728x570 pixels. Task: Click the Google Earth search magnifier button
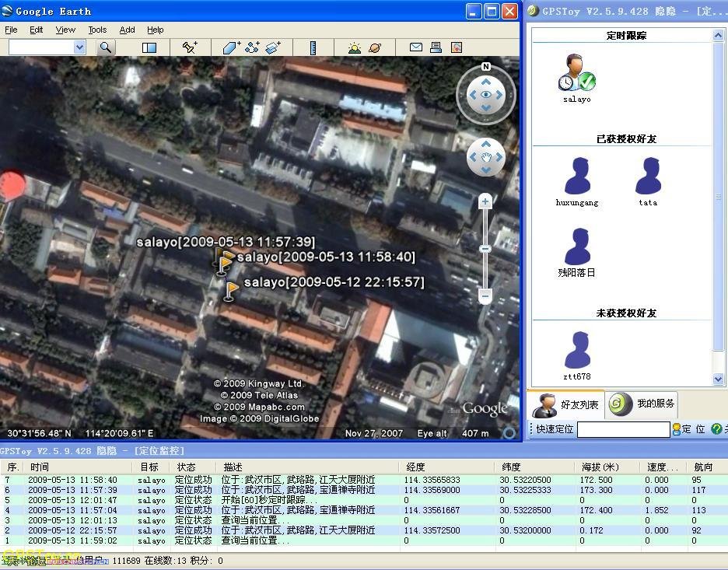106,47
